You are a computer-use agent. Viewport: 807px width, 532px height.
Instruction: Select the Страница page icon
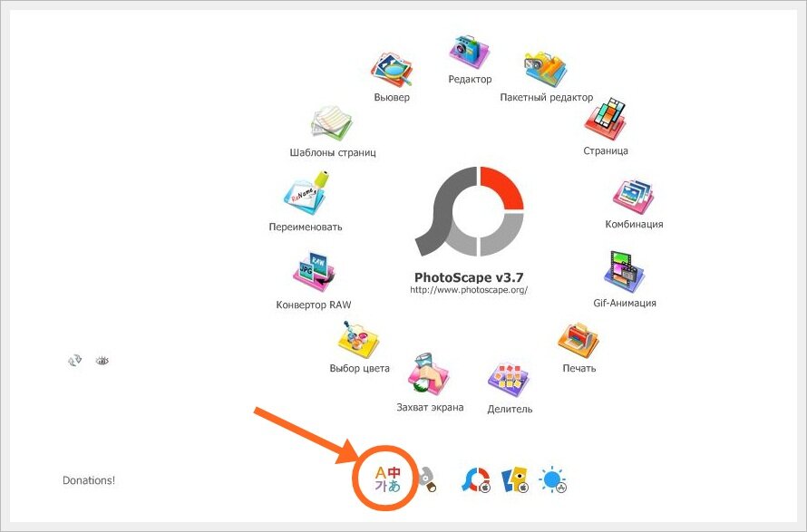tap(606, 120)
